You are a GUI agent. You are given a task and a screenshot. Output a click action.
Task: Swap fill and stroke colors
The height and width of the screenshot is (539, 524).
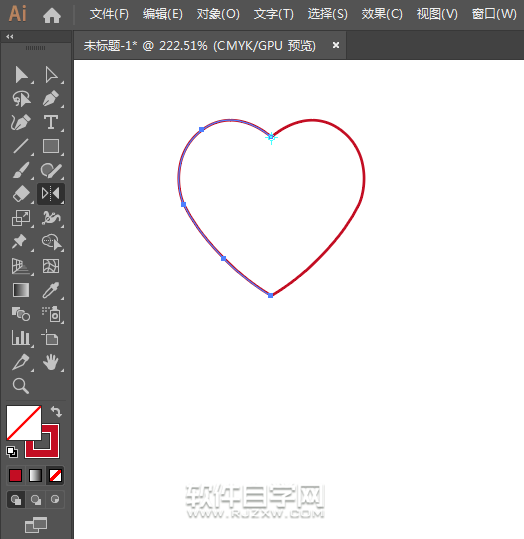[56, 411]
